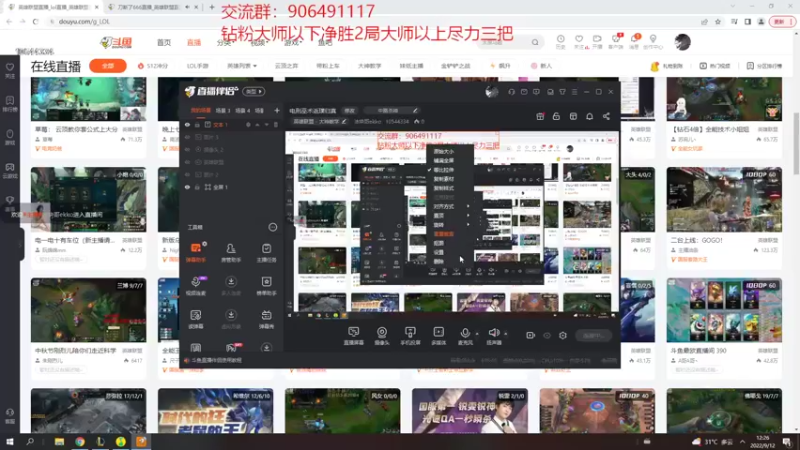
Task: Add 手机投屏 phone casting source
Action: (x=410, y=336)
